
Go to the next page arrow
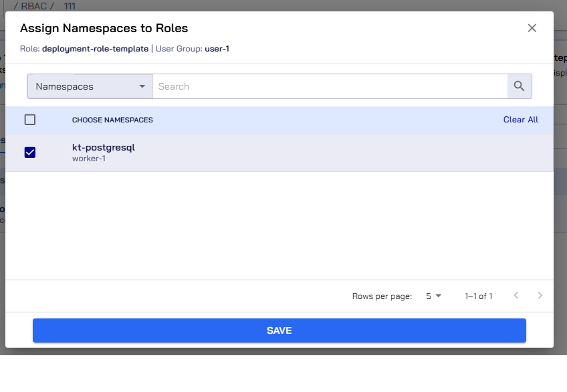coord(540,296)
